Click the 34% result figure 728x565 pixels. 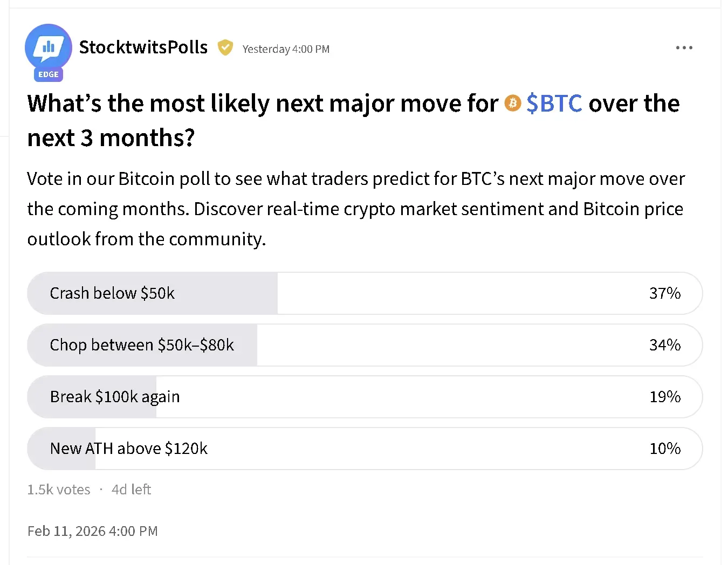[664, 345]
